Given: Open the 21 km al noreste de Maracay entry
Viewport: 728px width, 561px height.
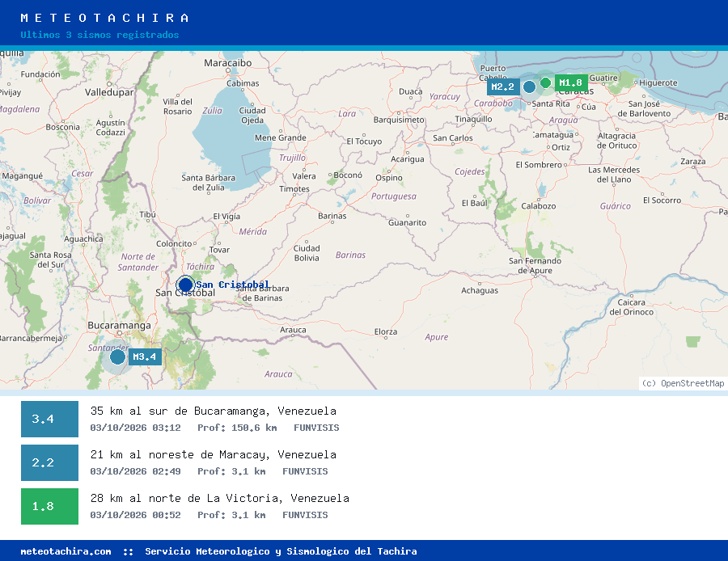Looking at the screenshot, I should [213, 455].
